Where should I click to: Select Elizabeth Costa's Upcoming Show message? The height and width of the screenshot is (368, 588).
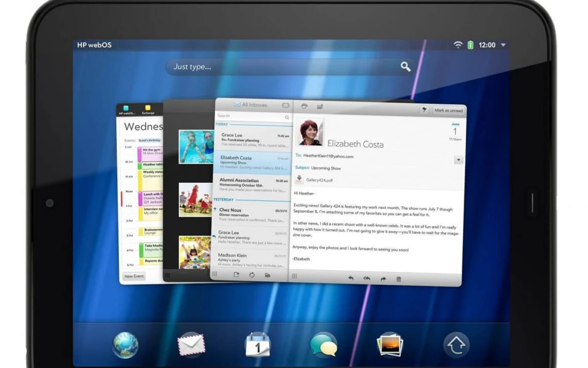tap(252, 163)
